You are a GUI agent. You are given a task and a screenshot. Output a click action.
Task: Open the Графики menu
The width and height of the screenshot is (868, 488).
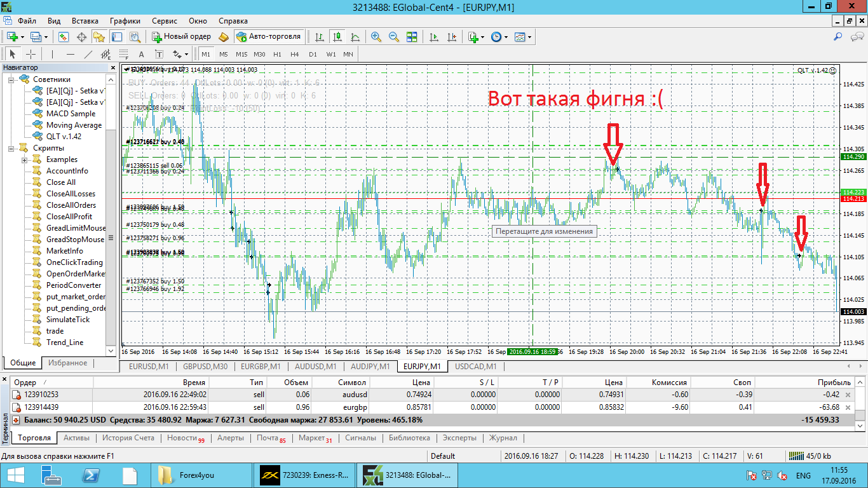pyautogui.click(x=125, y=21)
